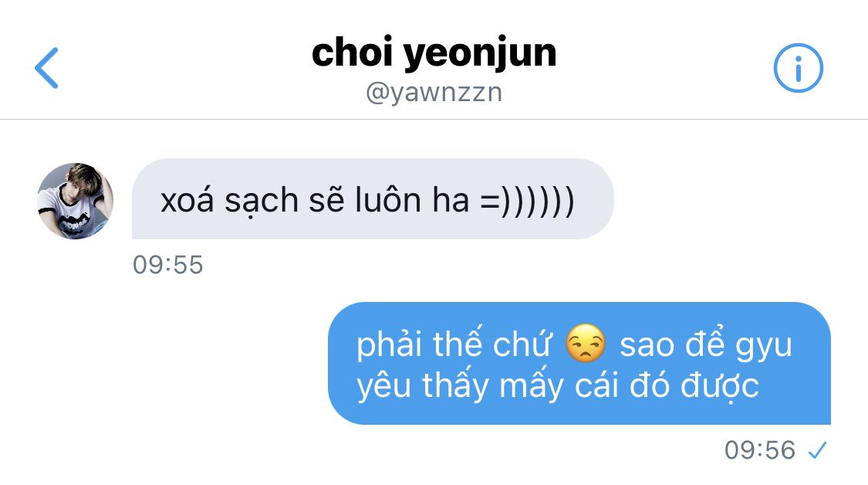
Task: Go back using the blue back arrow
Action: [x=46, y=68]
